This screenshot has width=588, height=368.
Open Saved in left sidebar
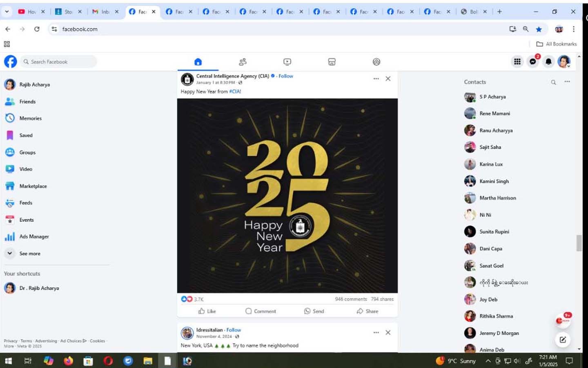click(26, 135)
